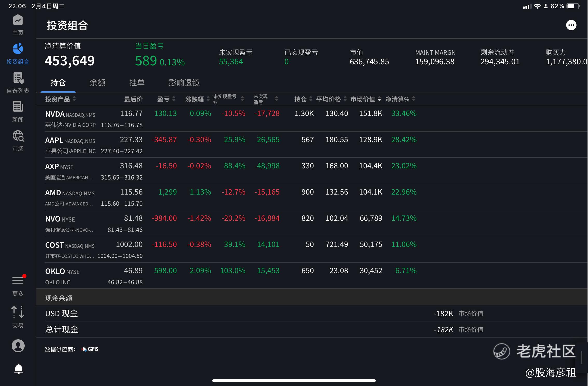Open the user profile avatar icon

(18, 346)
